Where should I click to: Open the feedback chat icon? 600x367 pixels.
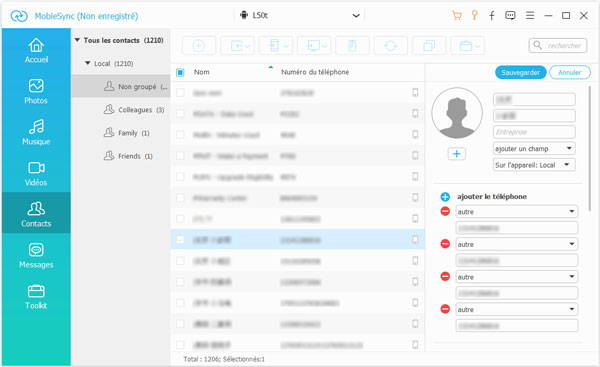point(510,15)
